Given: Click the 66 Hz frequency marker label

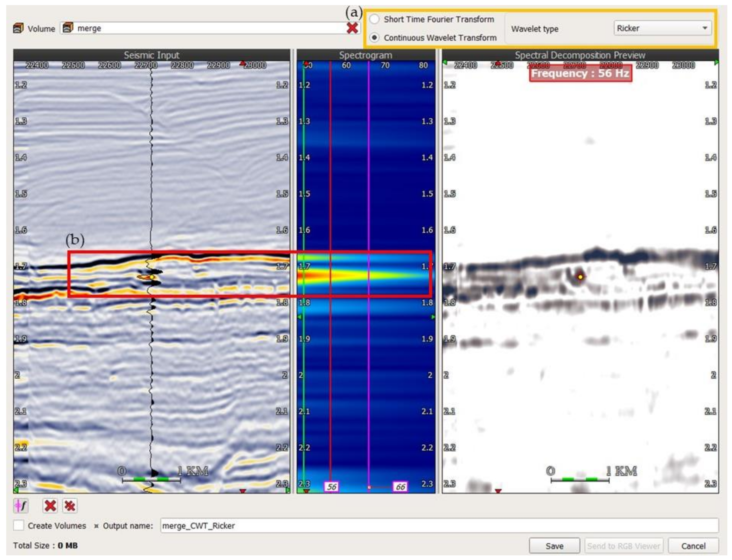Looking at the screenshot, I should pos(400,487).
